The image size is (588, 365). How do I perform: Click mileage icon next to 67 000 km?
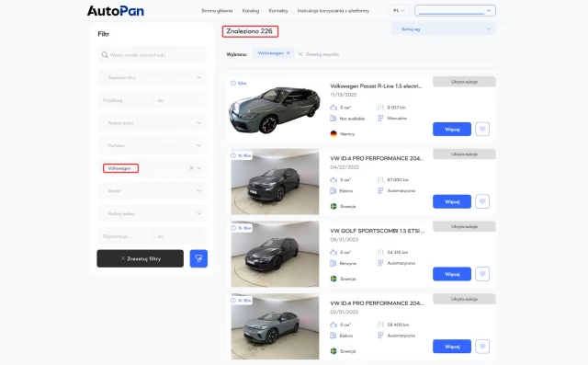point(380,180)
